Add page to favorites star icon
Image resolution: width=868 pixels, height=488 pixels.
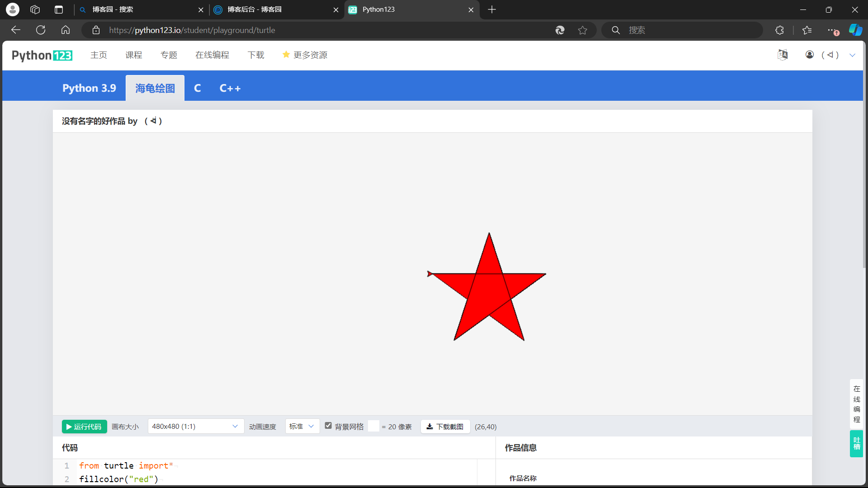582,30
